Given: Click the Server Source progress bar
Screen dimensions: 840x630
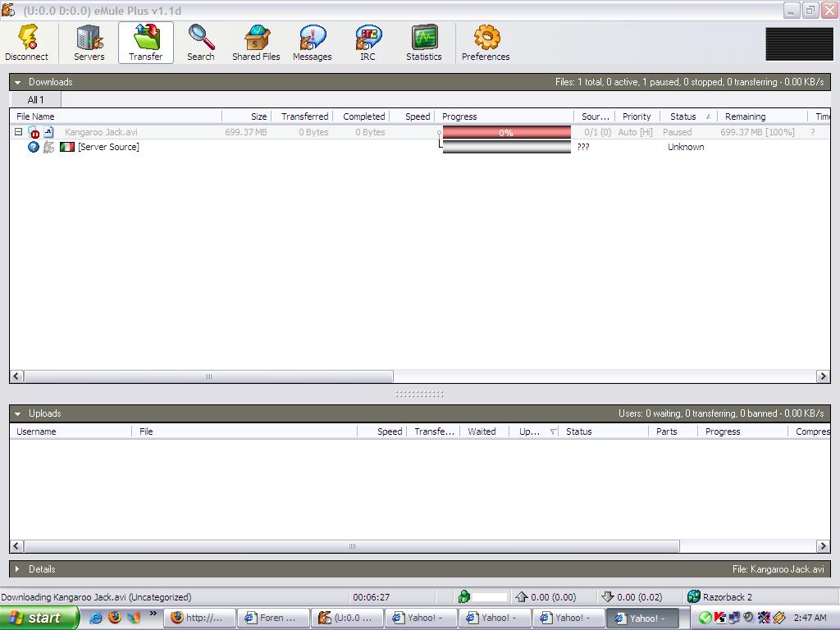Looking at the screenshot, I should coord(506,147).
